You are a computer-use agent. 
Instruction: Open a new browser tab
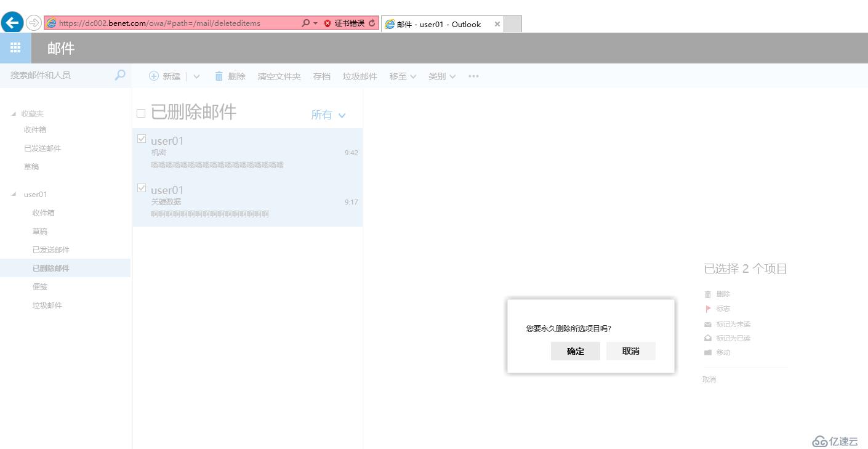click(x=513, y=24)
